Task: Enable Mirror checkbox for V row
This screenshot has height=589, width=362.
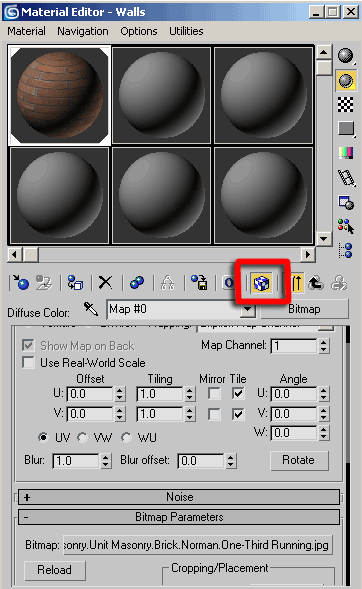Action: (x=214, y=414)
